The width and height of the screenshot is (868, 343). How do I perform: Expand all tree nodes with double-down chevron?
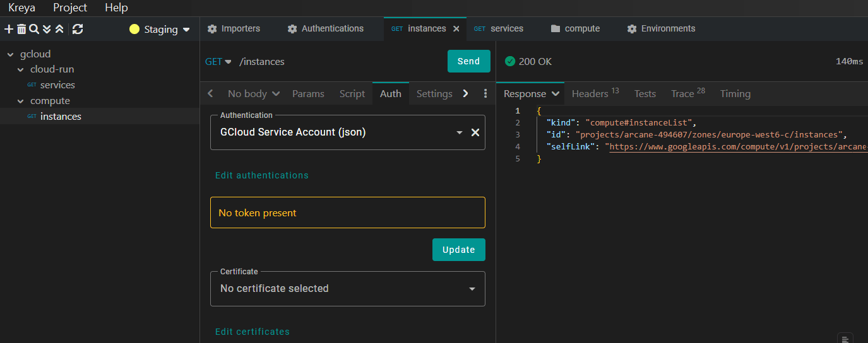[47, 29]
